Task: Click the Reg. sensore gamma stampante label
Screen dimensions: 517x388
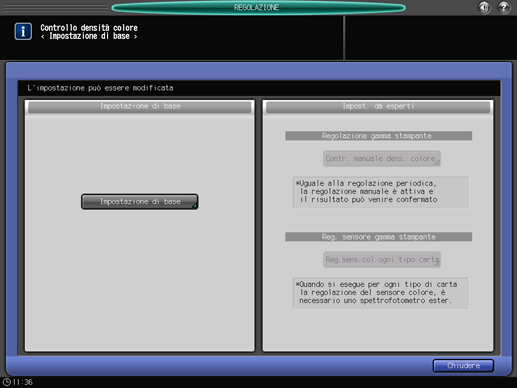Action: coord(378,237)
